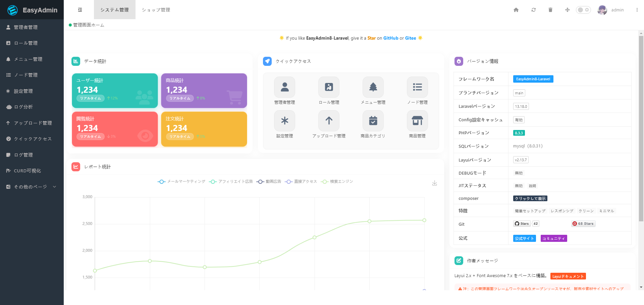The width and height of the screenshot is (644, 305).
Task: Click the 管理者管理 quick access person icon
Action: pyautogui.click(x=285, y=87)
